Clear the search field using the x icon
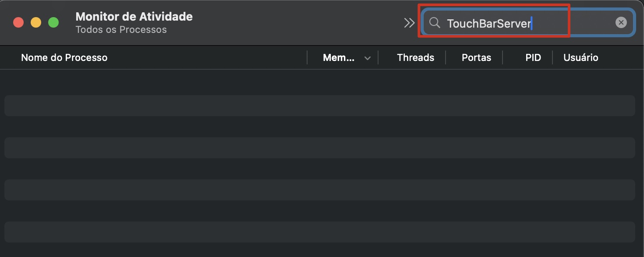Viewport: 644px width, 257px height. (x=621, y=22)
